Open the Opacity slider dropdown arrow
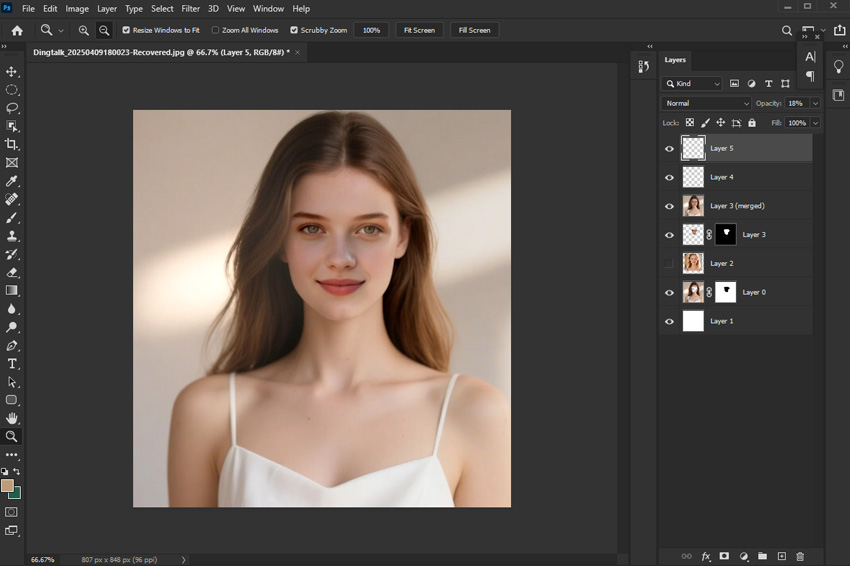Screen dimensions: 850x566 [x=815, y=103]
